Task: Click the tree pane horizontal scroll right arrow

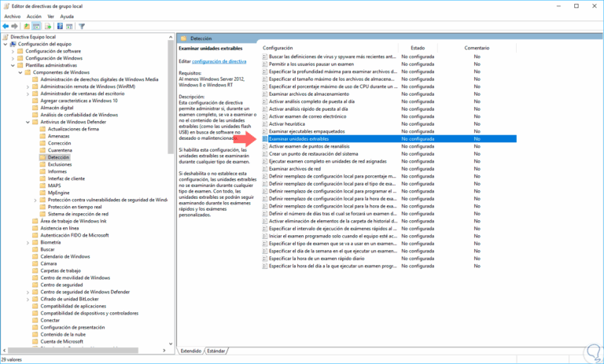Action: click(x=164, y=351)
